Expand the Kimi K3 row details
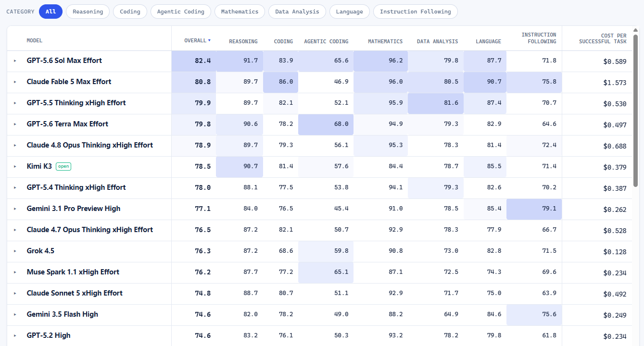Image resolution: width=644 pixels, height=346 pixels. [x=15, y=166]
